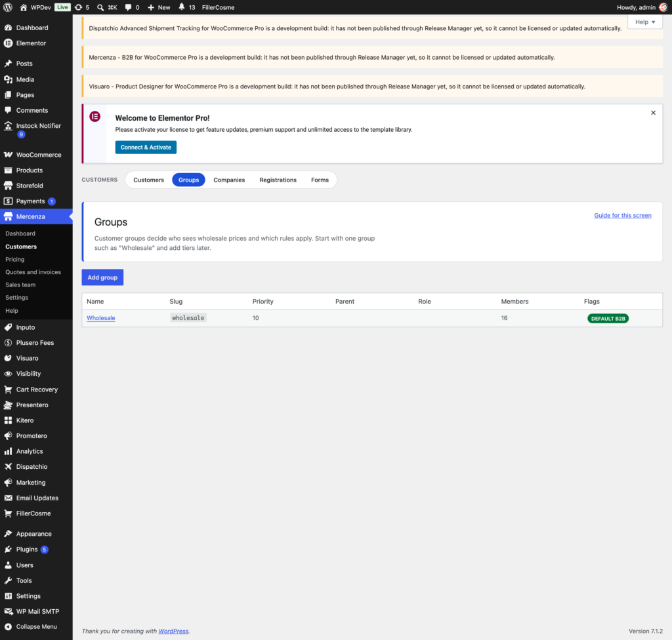Click the Members count 16
The image size is (672, 640).
[504, 318]
